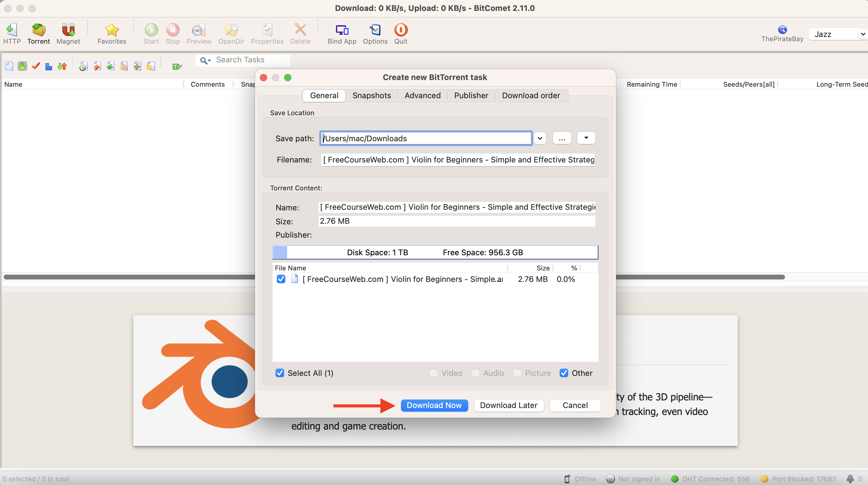Expand save path history chevron
Image resolution: width=868 pixels, height=485 pixels.
[x=540, y=138]
